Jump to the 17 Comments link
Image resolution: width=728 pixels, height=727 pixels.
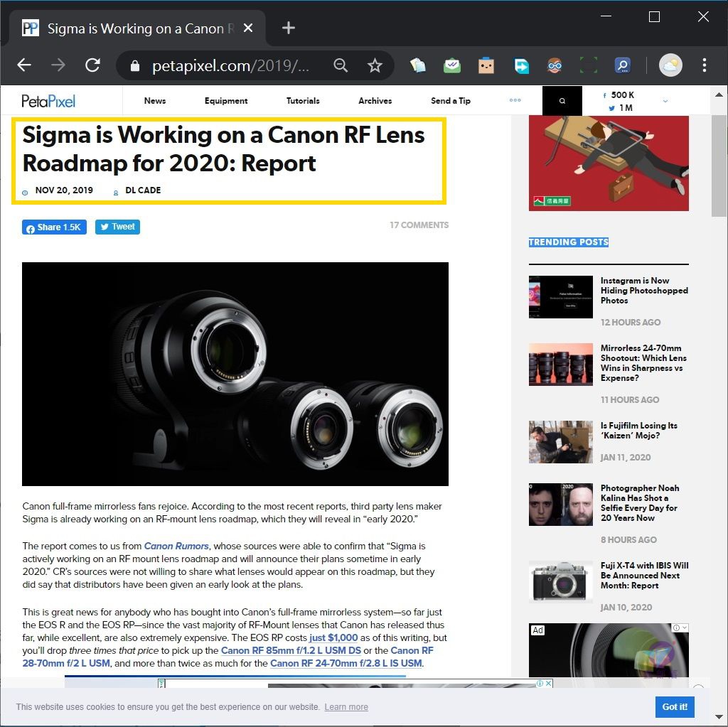pos(419,225)
